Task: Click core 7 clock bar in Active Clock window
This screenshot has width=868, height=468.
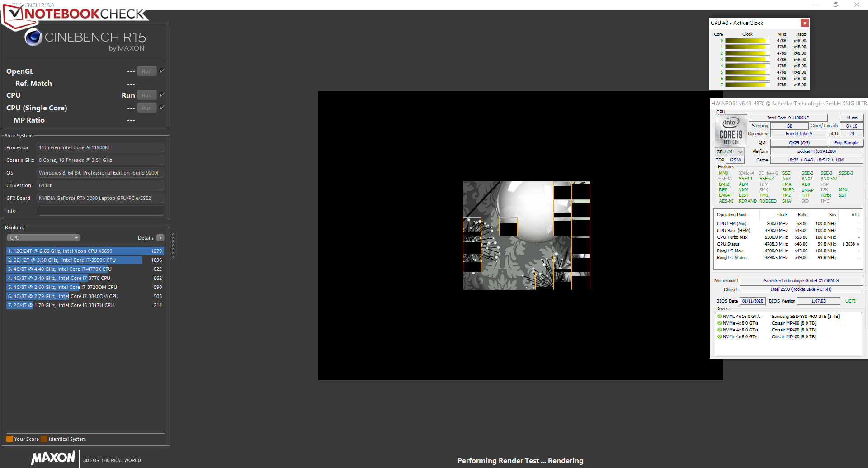Action: [x=748, y=85]
